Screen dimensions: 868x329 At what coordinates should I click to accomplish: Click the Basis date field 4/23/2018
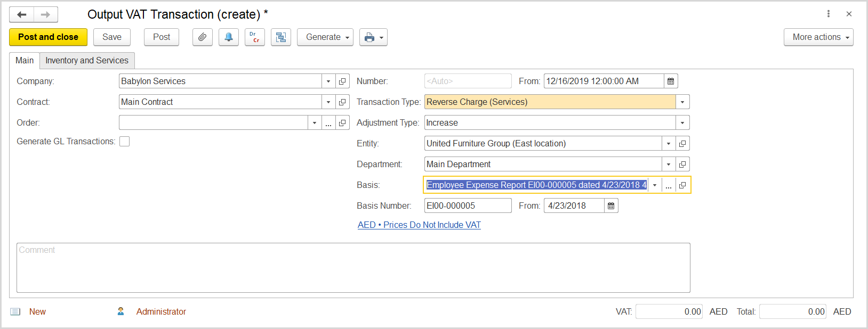tap(574, 206)
